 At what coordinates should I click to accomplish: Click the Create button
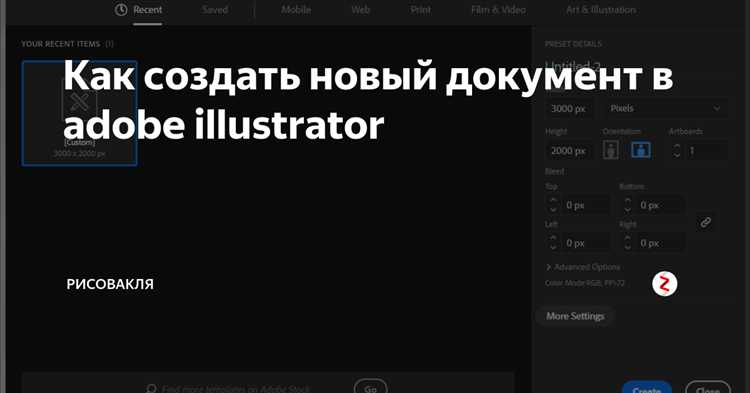click(x=647, y=388)
